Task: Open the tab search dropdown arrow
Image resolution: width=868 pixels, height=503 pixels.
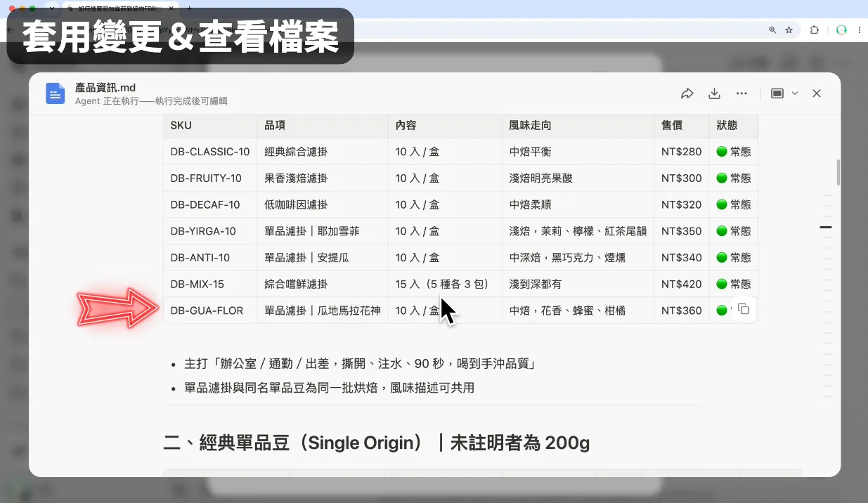Action: point(52,8)
